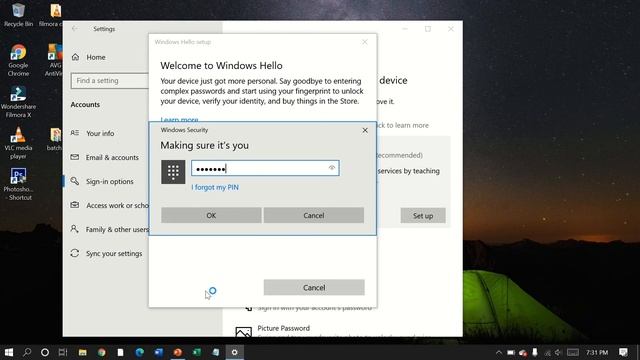This screenshot has height=360, width=640.
Task: Open 'Sync your settings' page
Action: [x=114, y=253]
